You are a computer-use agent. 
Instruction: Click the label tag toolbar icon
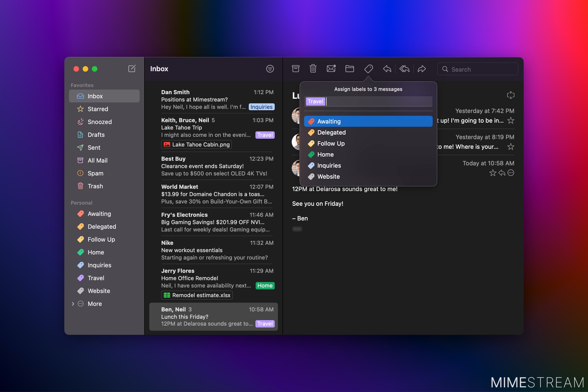coord(368,69)
